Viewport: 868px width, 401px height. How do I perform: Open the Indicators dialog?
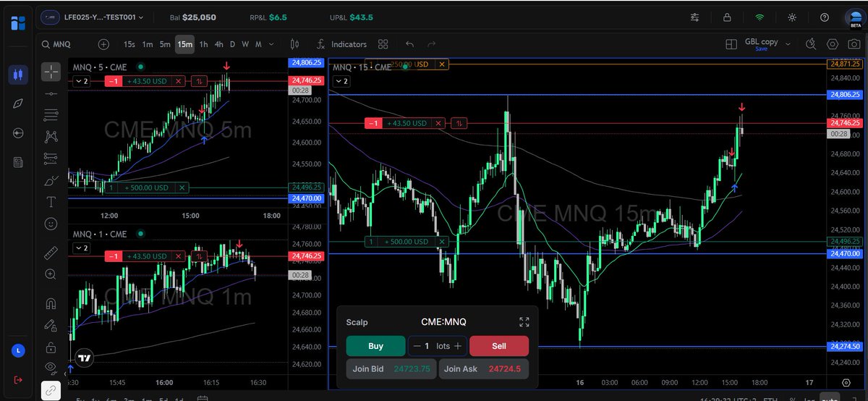coord(342,44)
